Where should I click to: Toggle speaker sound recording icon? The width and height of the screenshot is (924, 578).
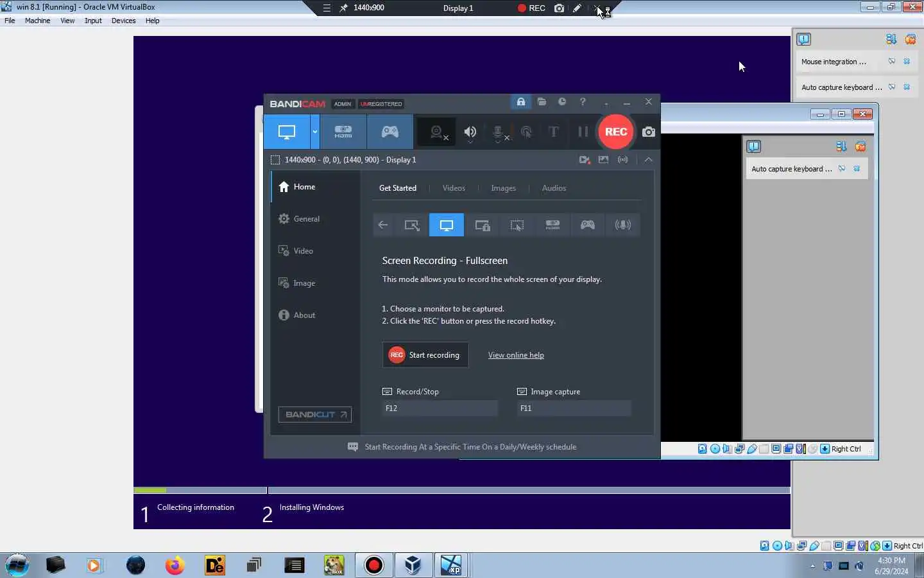coord(470,132)
